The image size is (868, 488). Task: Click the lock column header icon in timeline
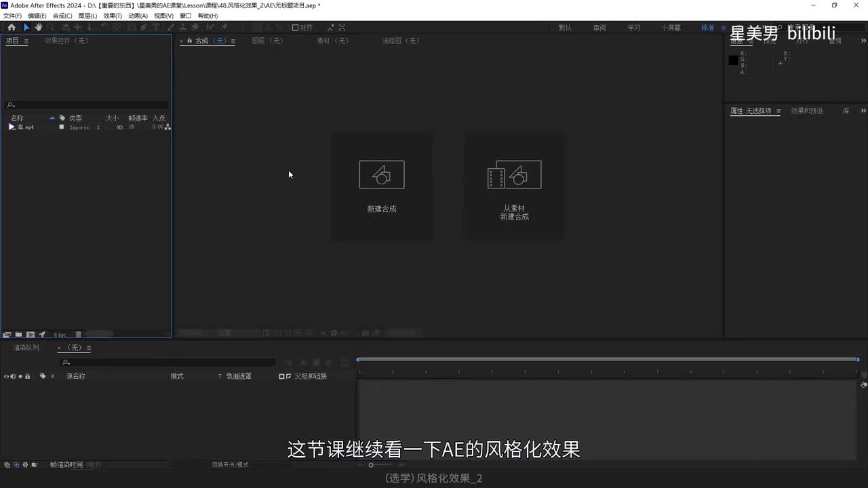(27, 376)
